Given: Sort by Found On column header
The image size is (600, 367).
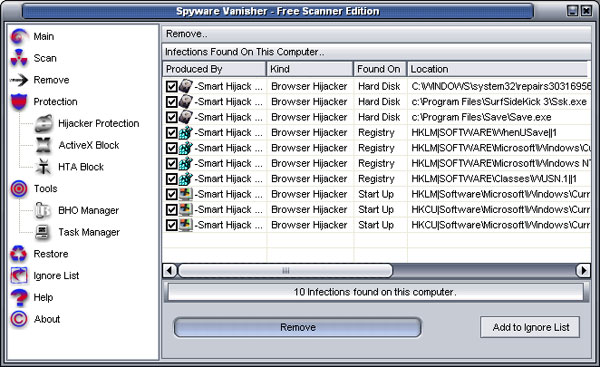Looking at the screenshot, I should click(380, 69).
